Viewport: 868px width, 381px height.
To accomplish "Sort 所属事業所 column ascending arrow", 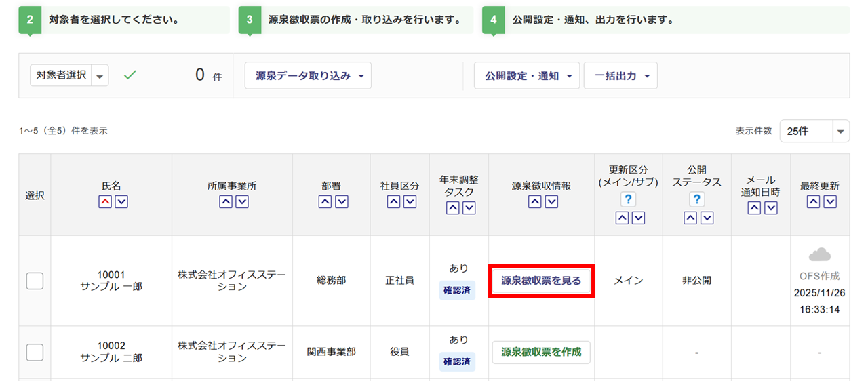I will (226, 201).
